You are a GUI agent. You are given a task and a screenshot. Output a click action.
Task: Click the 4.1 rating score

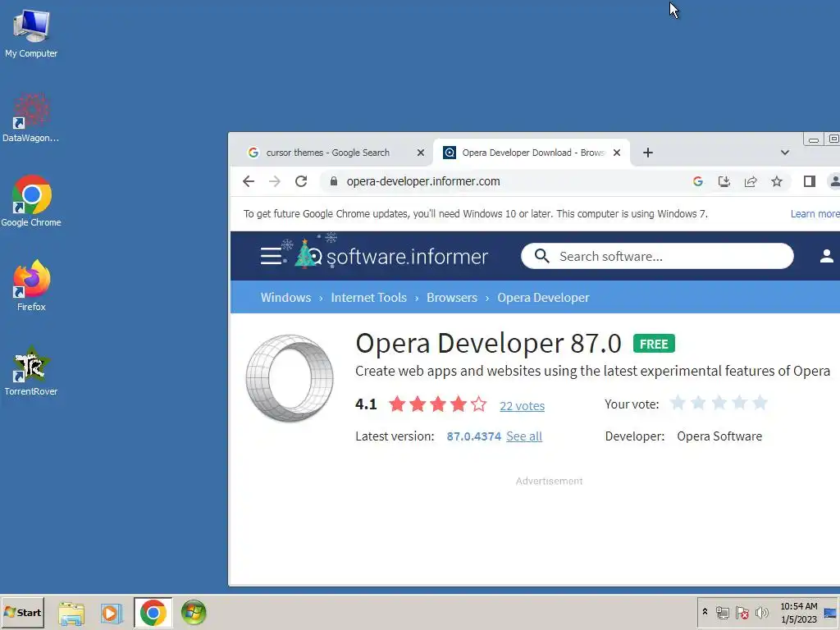366,404
